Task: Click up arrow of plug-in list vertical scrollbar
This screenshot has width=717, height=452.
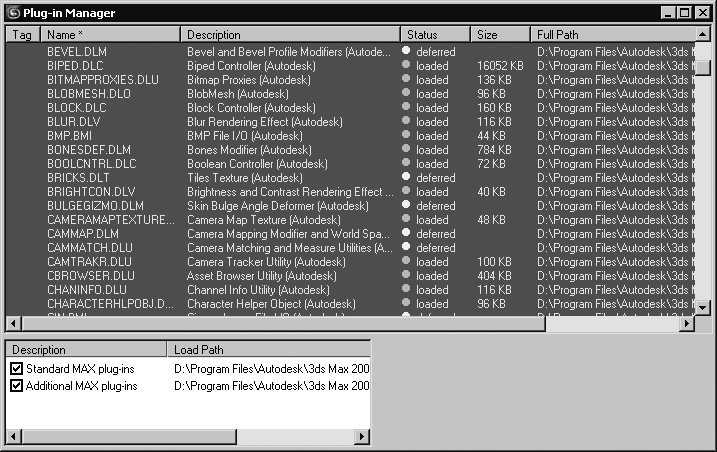Action: click(703, 34)
